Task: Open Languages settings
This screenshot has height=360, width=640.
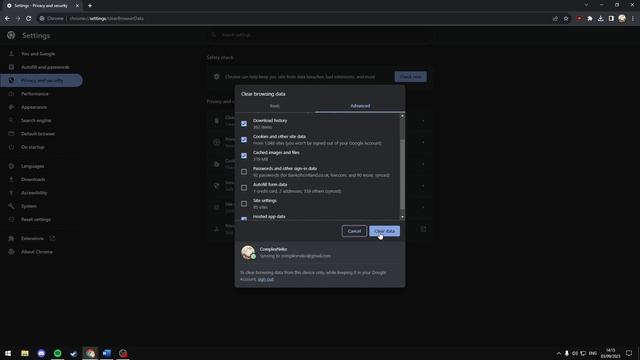Action: click(33, 167)
